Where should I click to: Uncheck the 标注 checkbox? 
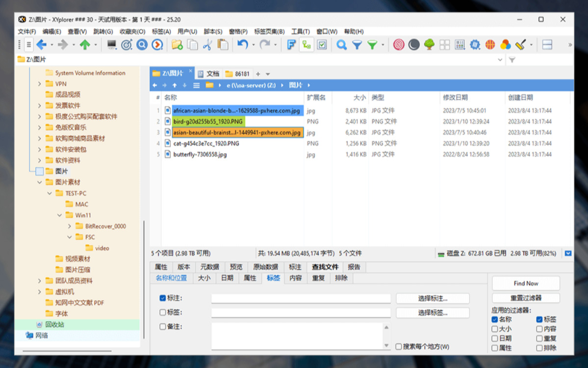pos(162,298)
